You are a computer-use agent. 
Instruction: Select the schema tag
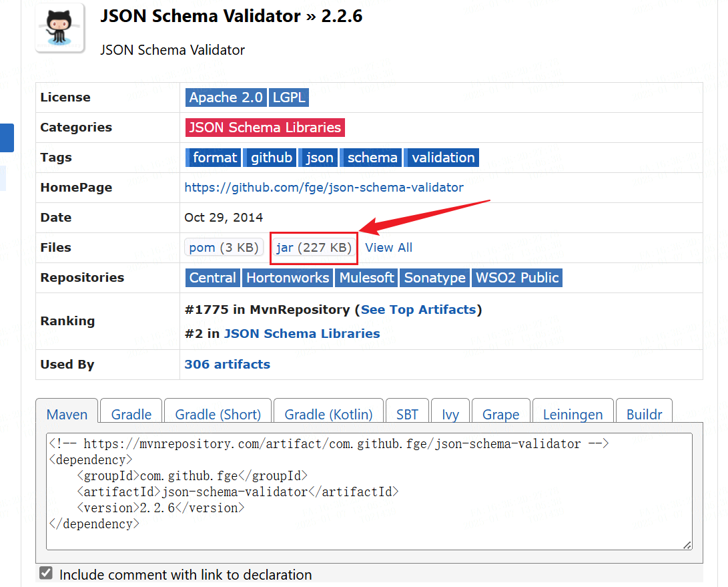(372, 158)
